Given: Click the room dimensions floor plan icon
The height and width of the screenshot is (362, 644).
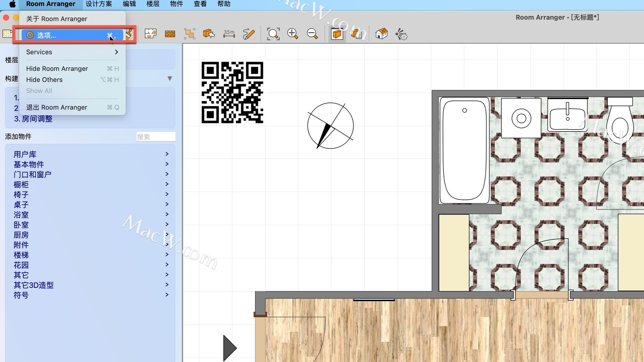Looking at the screenshot, I should coord(151,34).
